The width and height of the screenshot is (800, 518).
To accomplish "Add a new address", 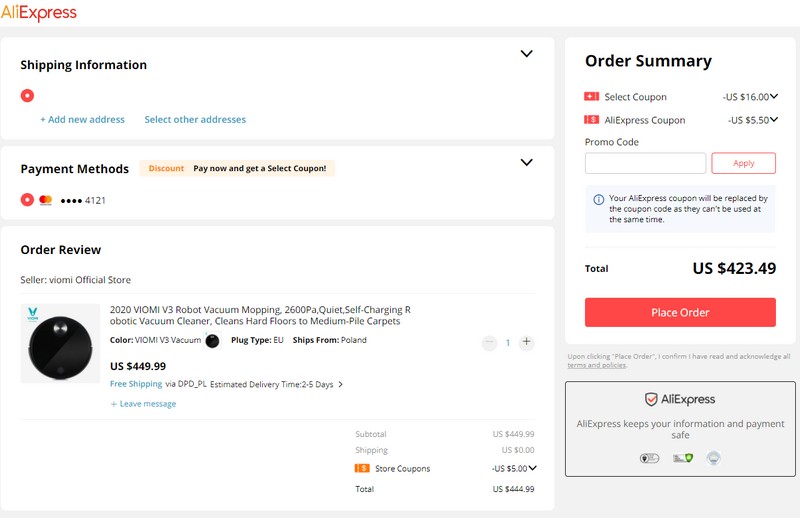I will point(83,119).
